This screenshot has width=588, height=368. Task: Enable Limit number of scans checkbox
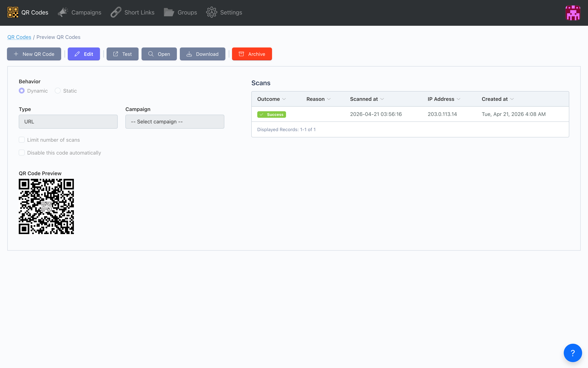[22, 140]
